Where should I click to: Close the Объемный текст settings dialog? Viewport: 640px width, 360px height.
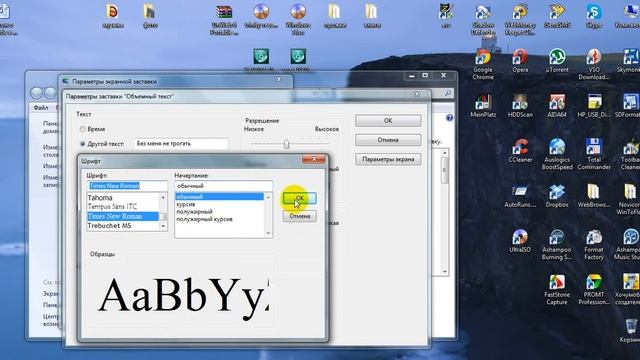[x=417, y=94]
